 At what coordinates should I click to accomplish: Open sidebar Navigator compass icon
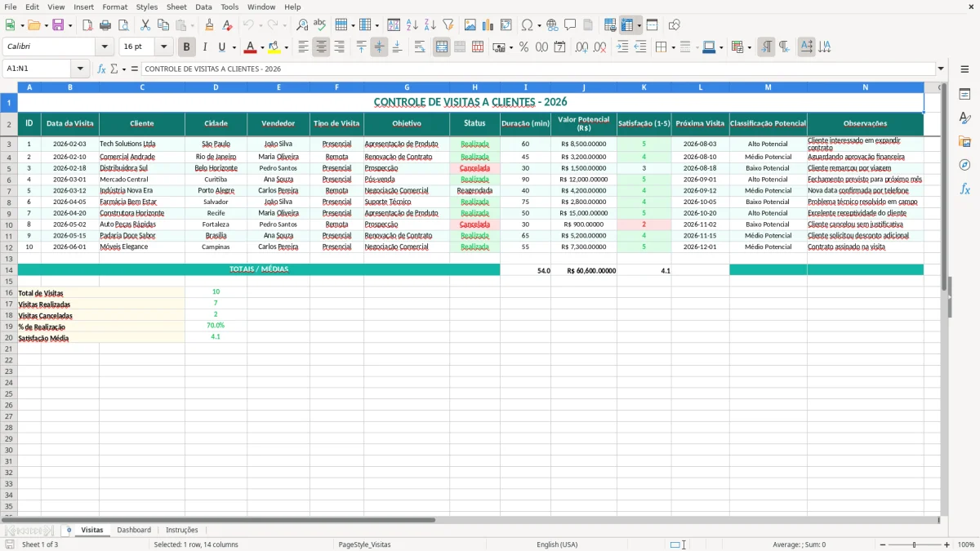[x=964, y=165]
